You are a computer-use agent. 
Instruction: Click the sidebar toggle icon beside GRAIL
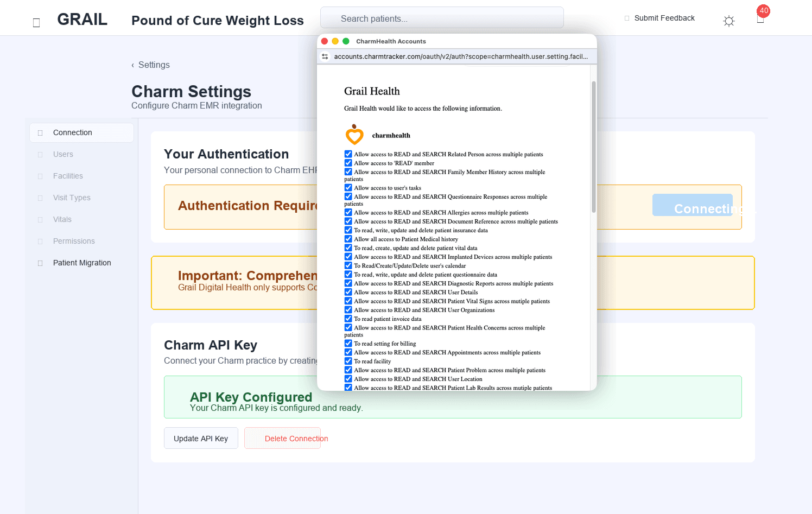click(36, 23)
